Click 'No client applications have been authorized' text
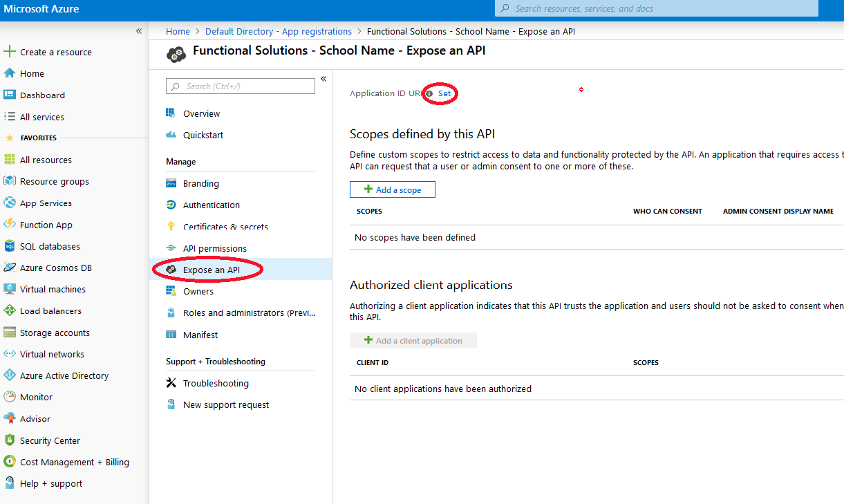844x504 pixels. tap(443, 389)
